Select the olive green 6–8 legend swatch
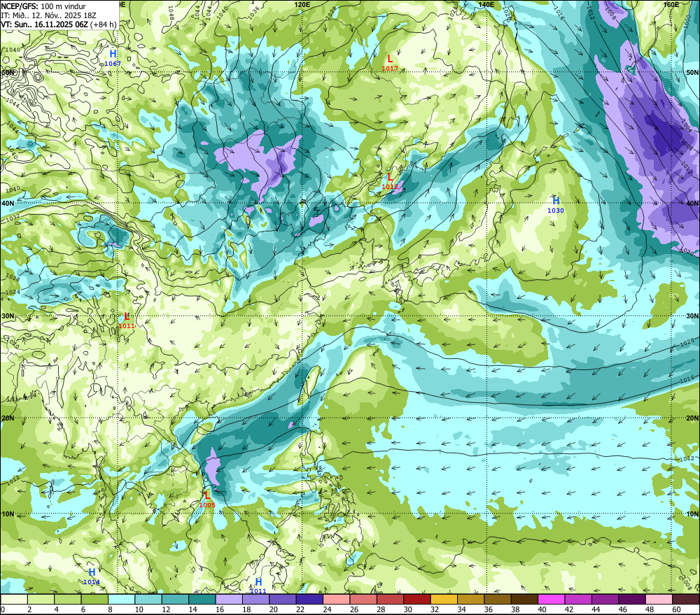The width and height of the screenshot is (700, 615). click(x=94, y=599)
